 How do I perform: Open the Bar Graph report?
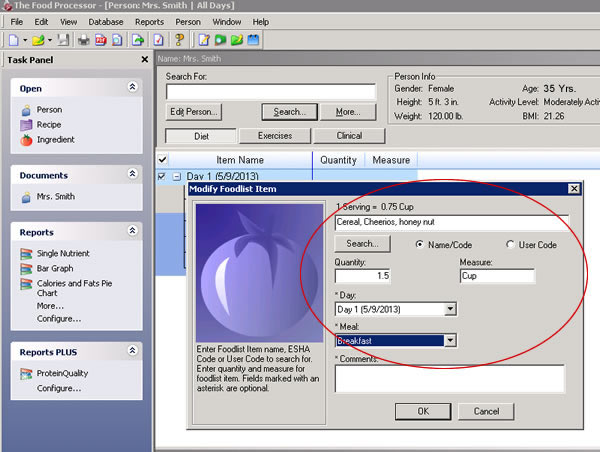(56, 268)
